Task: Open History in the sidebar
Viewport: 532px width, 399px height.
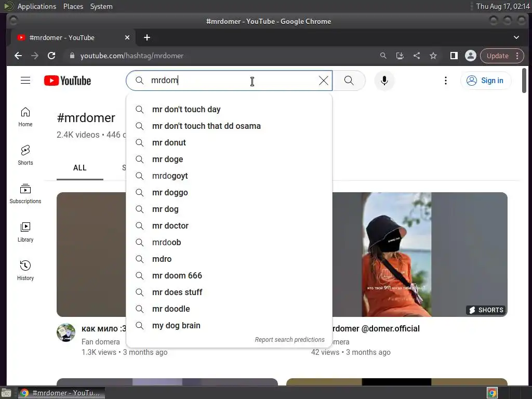Action: (25, 270)
